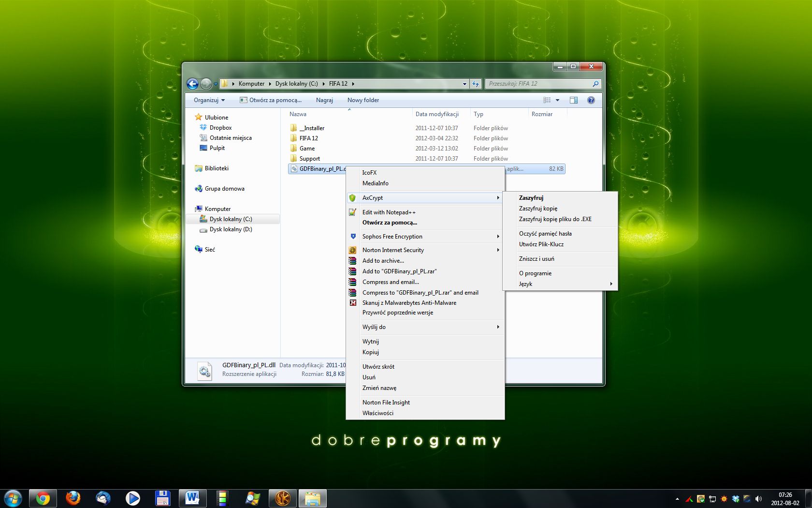Open Właściwości from context menu

(424, 413)
